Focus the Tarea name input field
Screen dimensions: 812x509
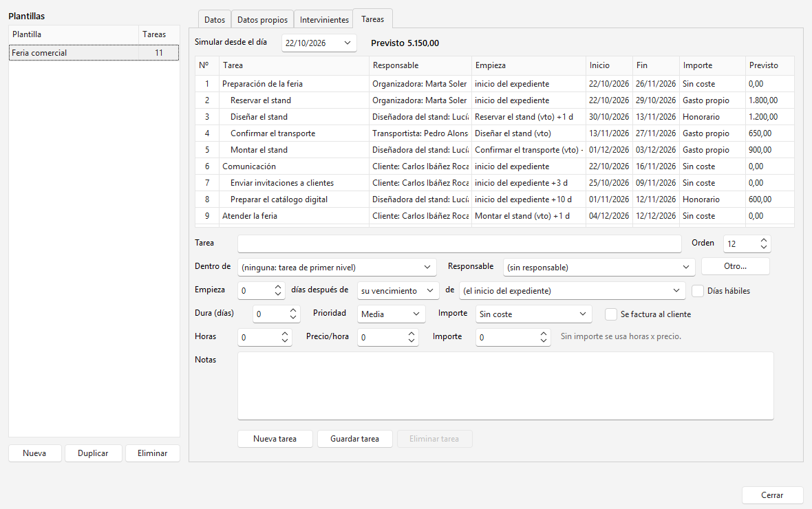[460, 243]
